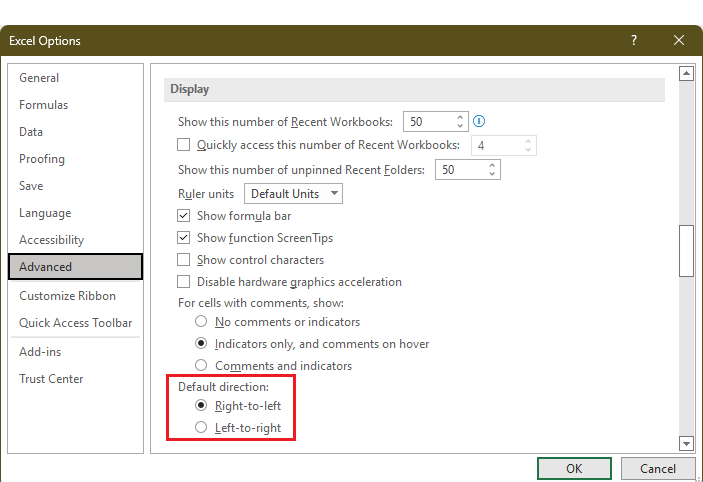Close the Excel Options dialog
Screen dimensions: 703x482
(679, 40)
